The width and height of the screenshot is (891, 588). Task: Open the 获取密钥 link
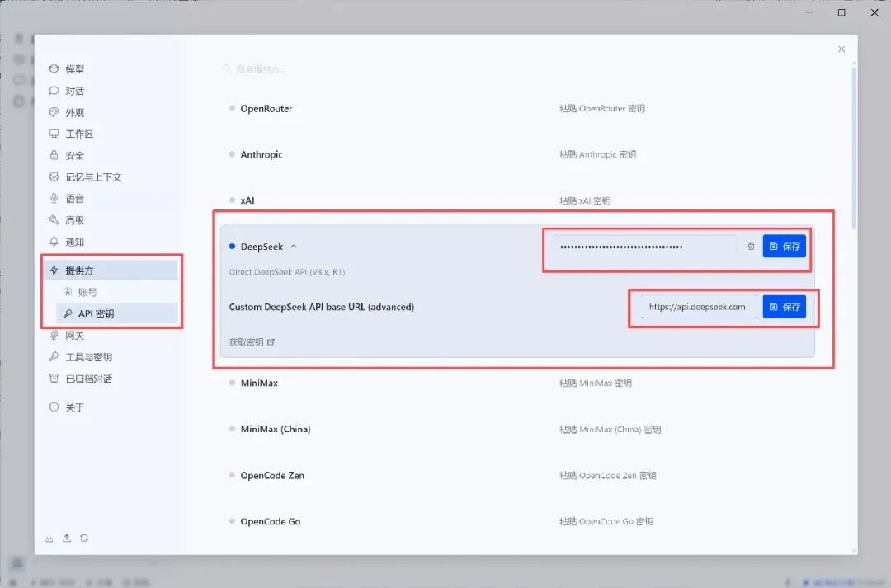[246, 342]
